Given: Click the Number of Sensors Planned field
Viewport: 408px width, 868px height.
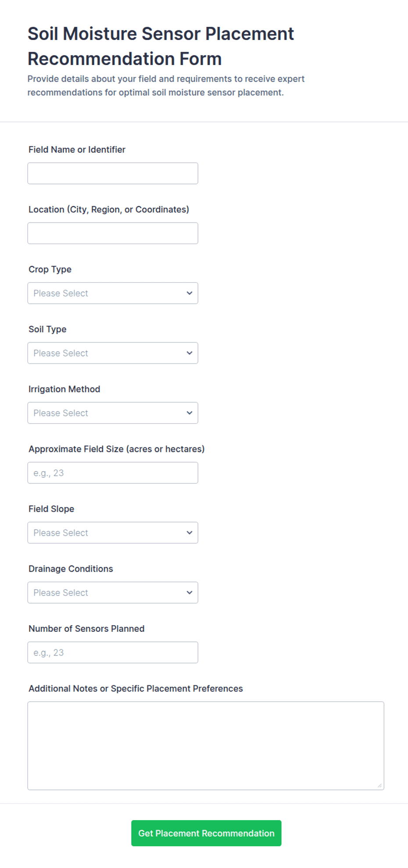Looking at the screenshot, I should [113, 652].
